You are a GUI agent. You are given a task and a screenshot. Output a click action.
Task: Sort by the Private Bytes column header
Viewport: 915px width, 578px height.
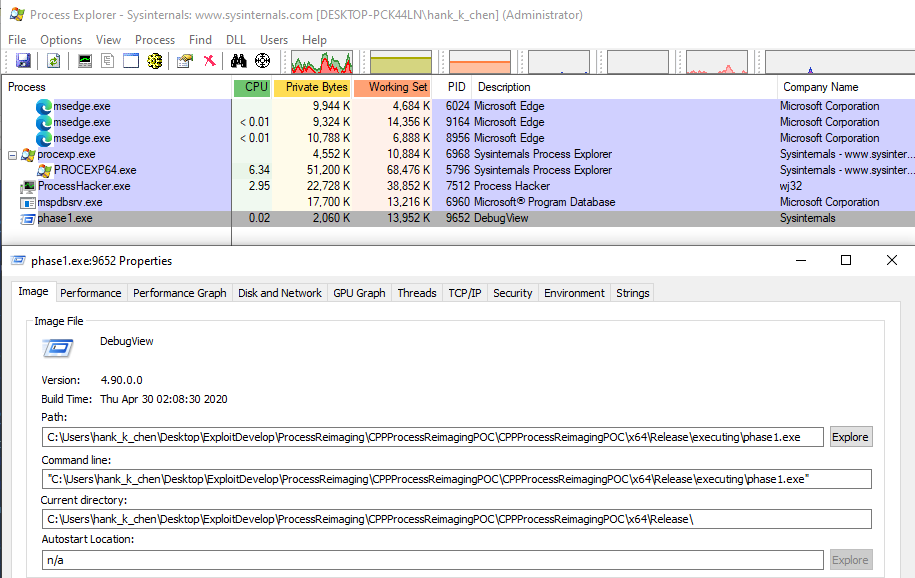click(312, 87)
